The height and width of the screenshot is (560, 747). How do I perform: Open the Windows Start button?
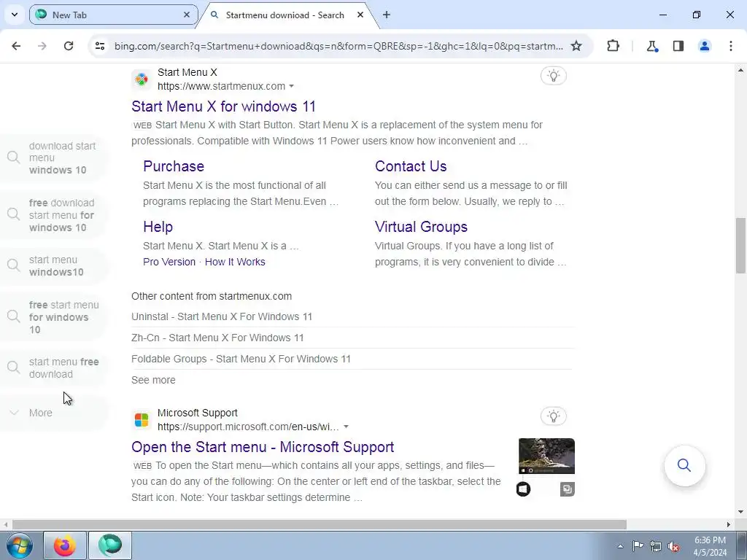click(x=19, y=545)
